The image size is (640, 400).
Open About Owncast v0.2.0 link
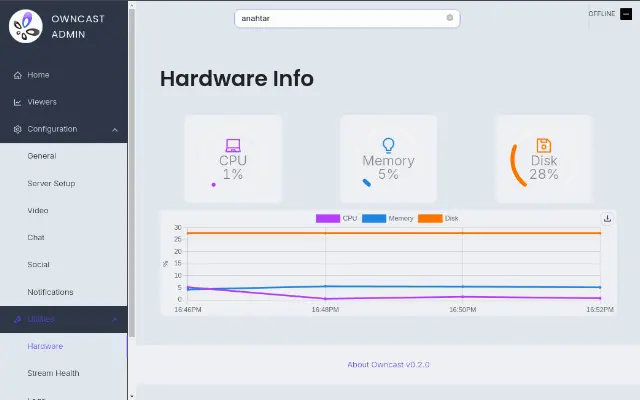tap(388, 364)
